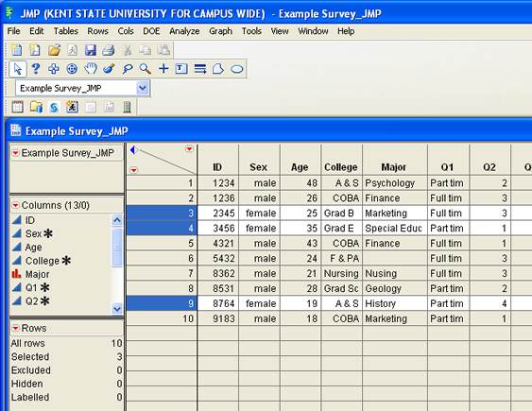
Task: Select the Magnifier zoom tool
Action: pyautogui.click(x=146, y=69)
